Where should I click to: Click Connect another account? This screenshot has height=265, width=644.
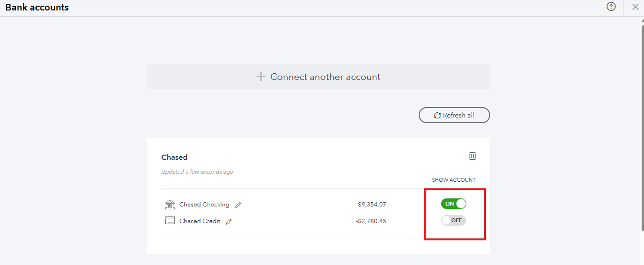click(318, 77)
